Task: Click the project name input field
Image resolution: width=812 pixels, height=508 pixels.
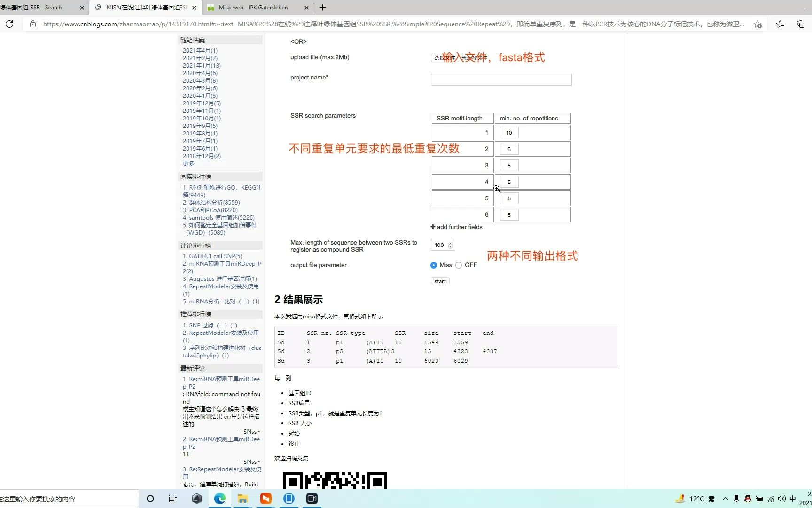Action: click(500, 79)
